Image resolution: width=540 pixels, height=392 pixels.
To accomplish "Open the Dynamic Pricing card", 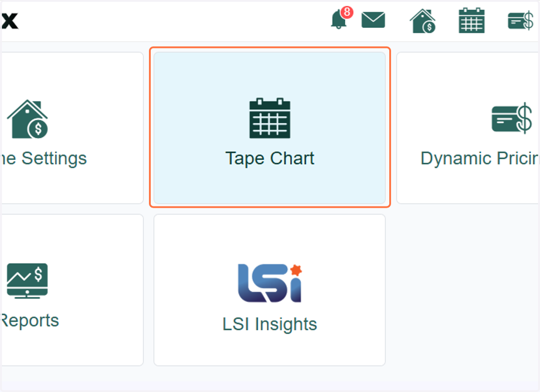I will pyautogui.click(x=468, y=128).
